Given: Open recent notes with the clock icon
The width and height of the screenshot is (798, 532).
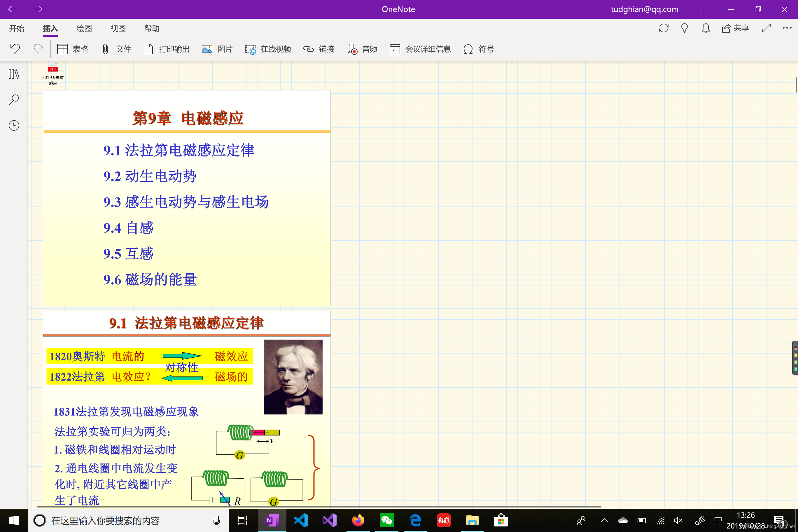Looking at the screenshot, I should point(14,125).
